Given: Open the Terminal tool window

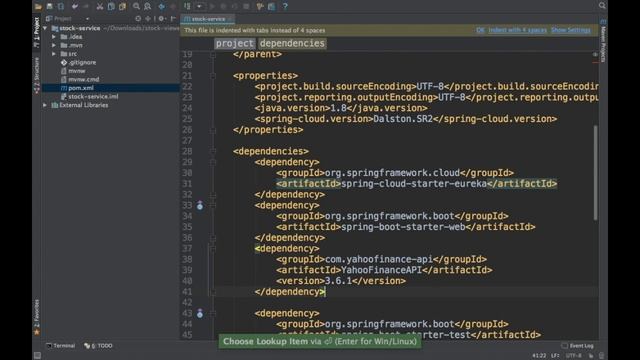Looking at the screenshot, I should 60,346.
